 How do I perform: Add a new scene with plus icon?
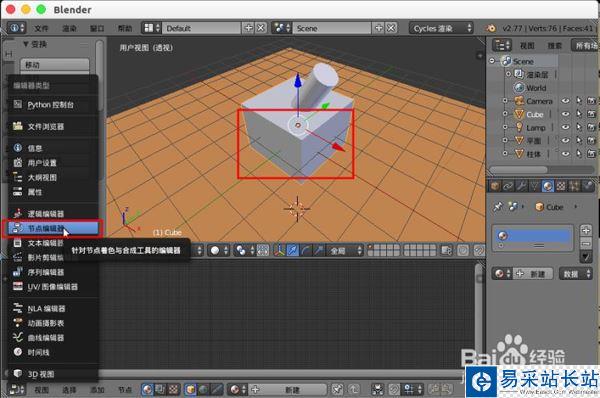point(379,28)
